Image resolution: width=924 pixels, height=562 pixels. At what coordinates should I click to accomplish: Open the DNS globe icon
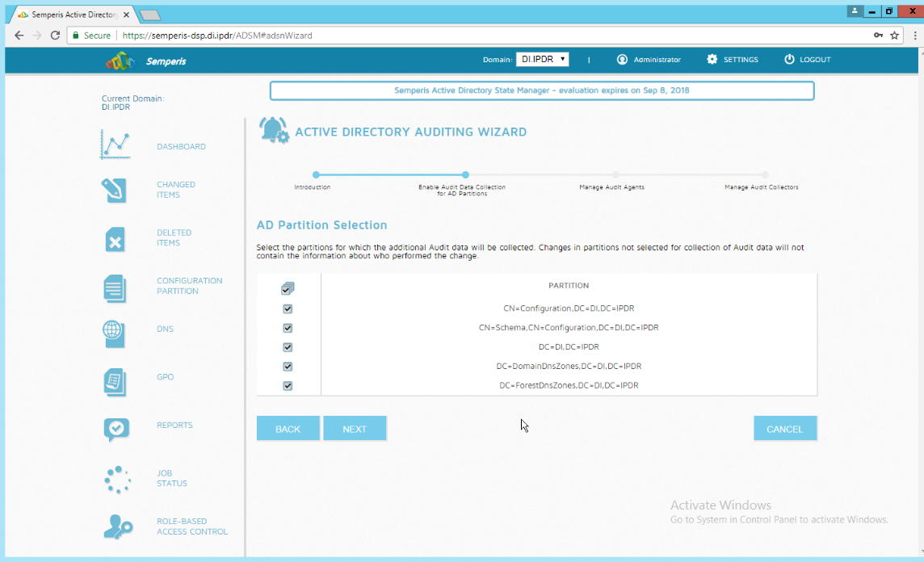click(x=114, y=333)
